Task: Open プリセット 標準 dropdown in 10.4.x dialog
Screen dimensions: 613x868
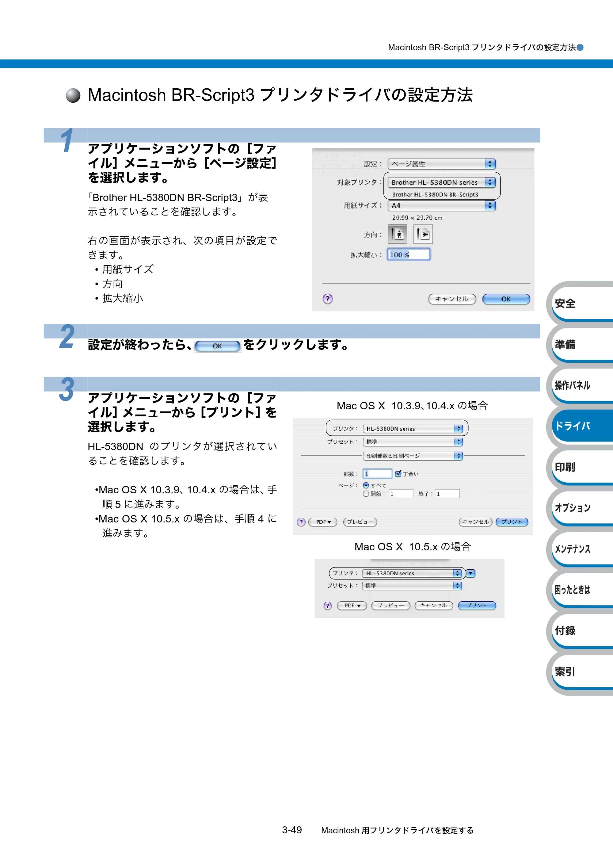Action: coord(413,442)
